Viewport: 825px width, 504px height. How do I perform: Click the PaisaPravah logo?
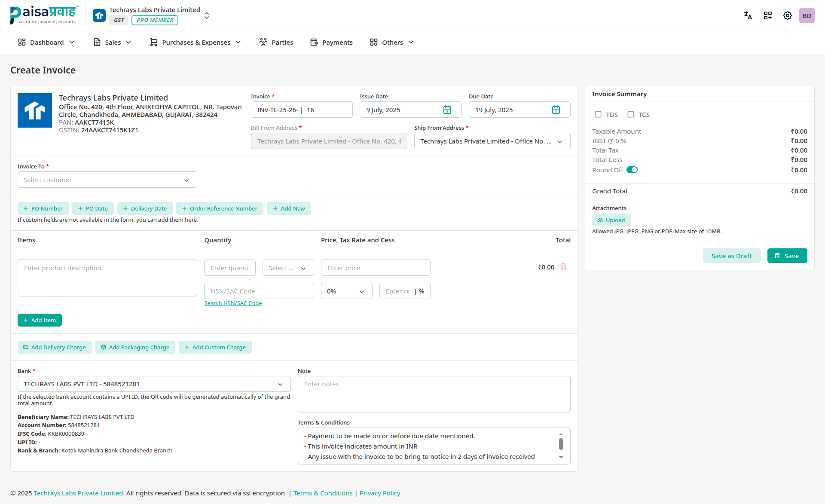(44, 15)
